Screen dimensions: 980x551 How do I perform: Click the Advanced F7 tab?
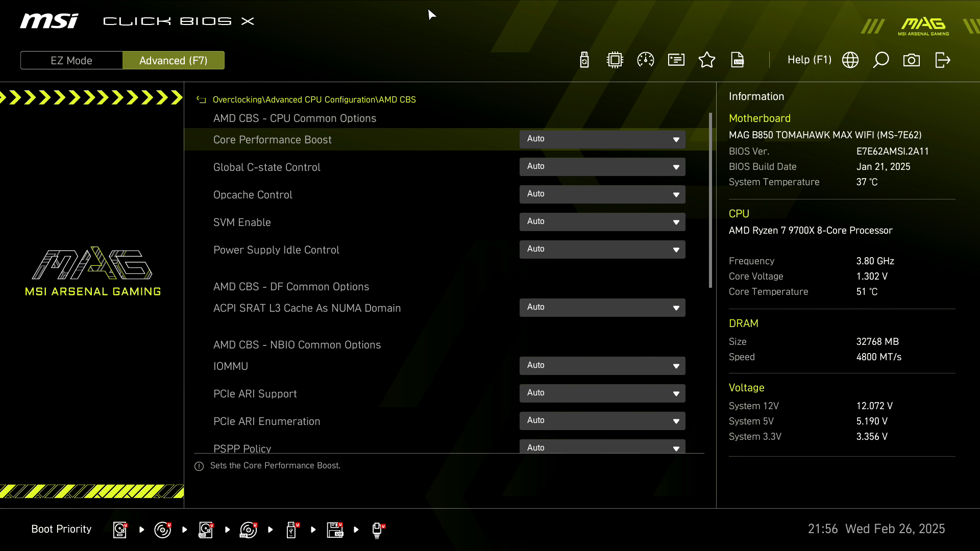(x=174, y=60)
